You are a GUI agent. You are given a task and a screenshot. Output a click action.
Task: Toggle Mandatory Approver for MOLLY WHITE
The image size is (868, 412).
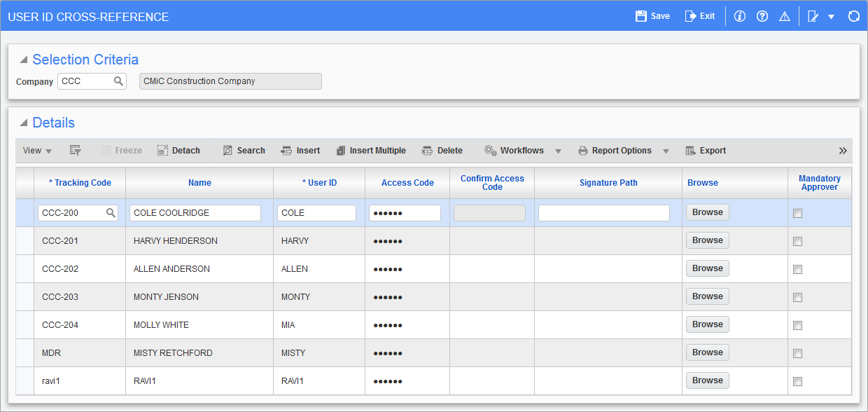[797, 326]
